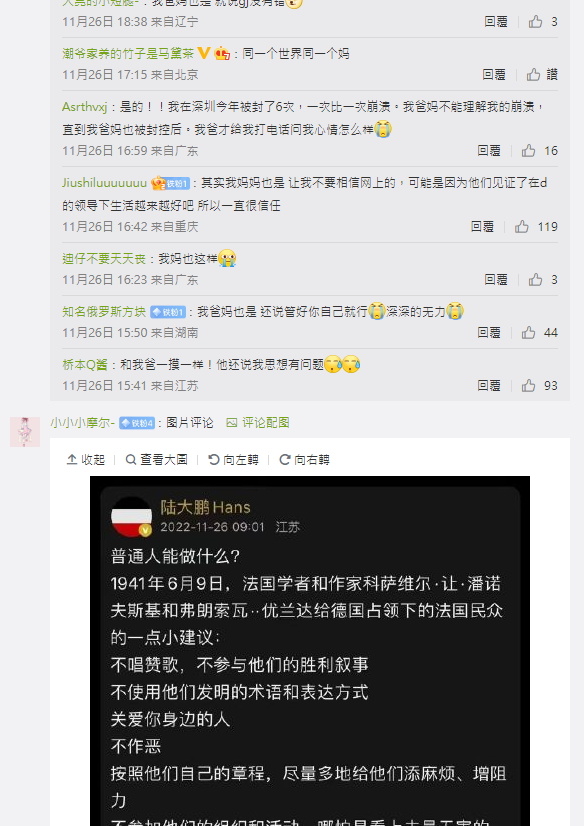Like 知名俄罗斯方块's comment with 44 likes
Screen dimensions: 584x826
click(x=528, y=333)
